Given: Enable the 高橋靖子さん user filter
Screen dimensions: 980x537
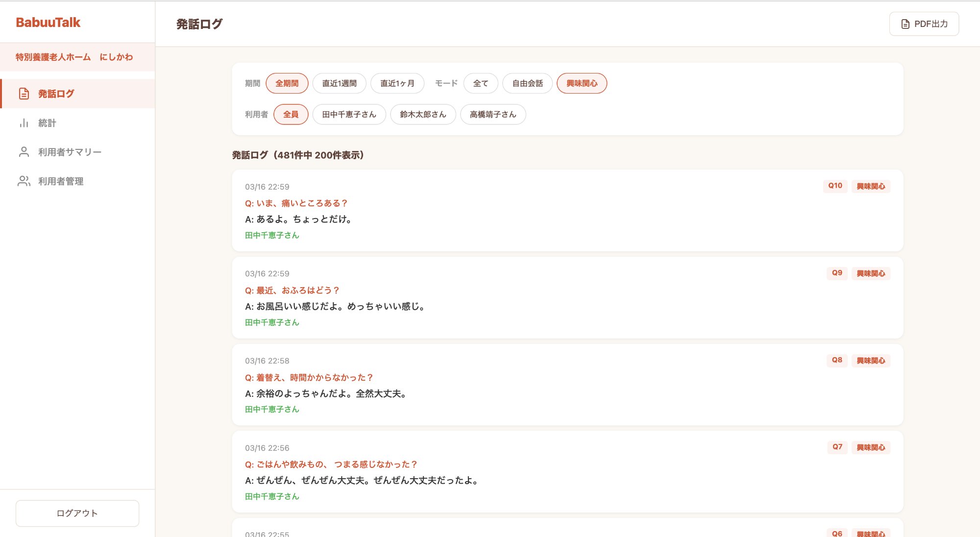Looking at the screenshot, I should 492,114.
